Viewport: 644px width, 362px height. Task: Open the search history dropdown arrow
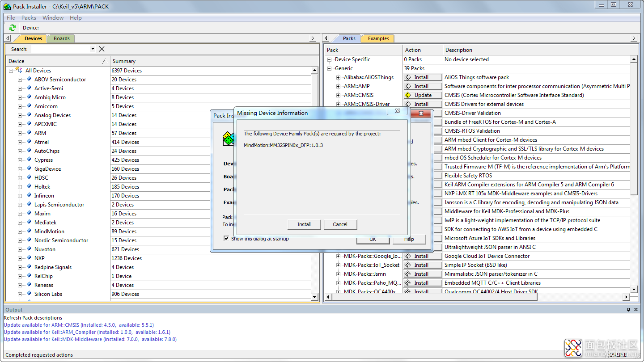click(x=93, y=49)
